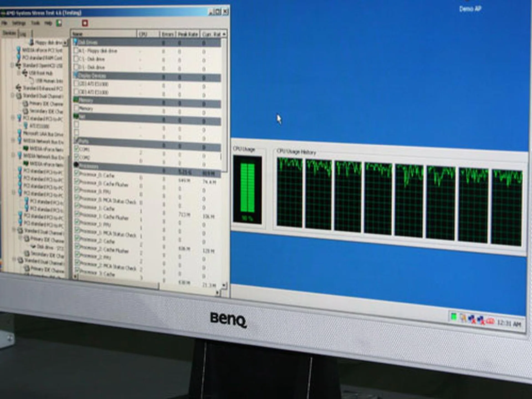Image resolution: width=532 pixels, height=399 pixels.
Task: Disable the COM1 port test checkbox
Action: pyautogui.click(x=76, y=149)
